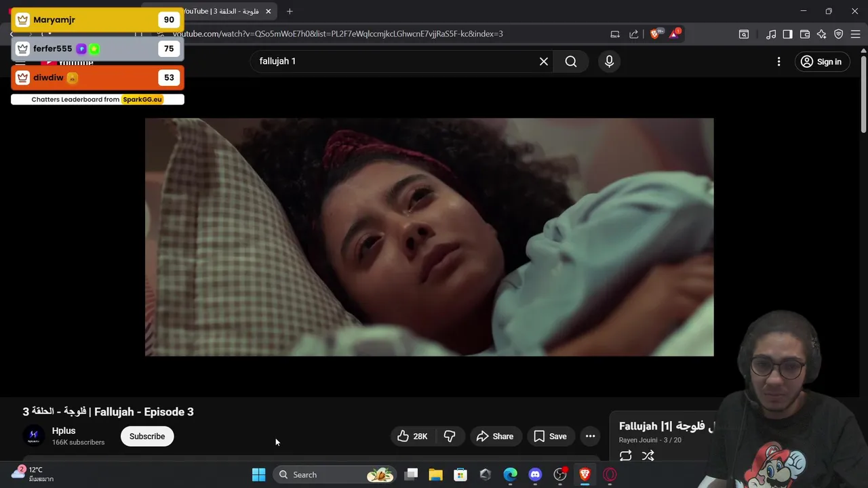The image size is (868, 488).
Task: Click the Fallujah playlist title
Action: coord(667,426)
